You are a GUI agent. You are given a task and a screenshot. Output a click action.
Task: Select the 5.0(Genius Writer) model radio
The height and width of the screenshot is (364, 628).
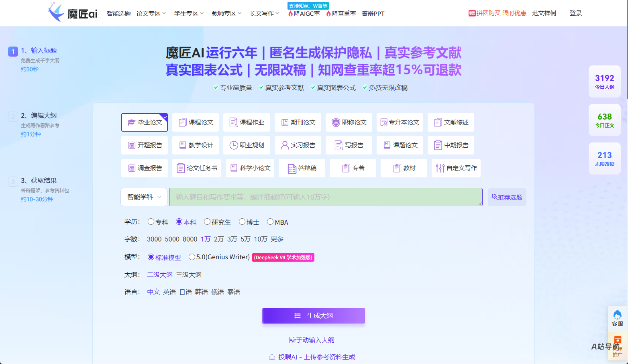point(192,257)
